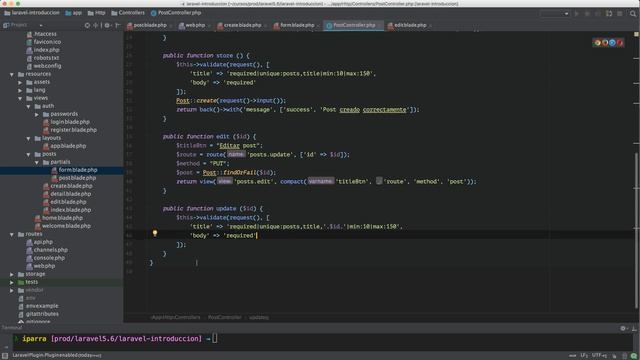Open the run configuration dropdown
The image size is (640, 360).
point(554,13)
